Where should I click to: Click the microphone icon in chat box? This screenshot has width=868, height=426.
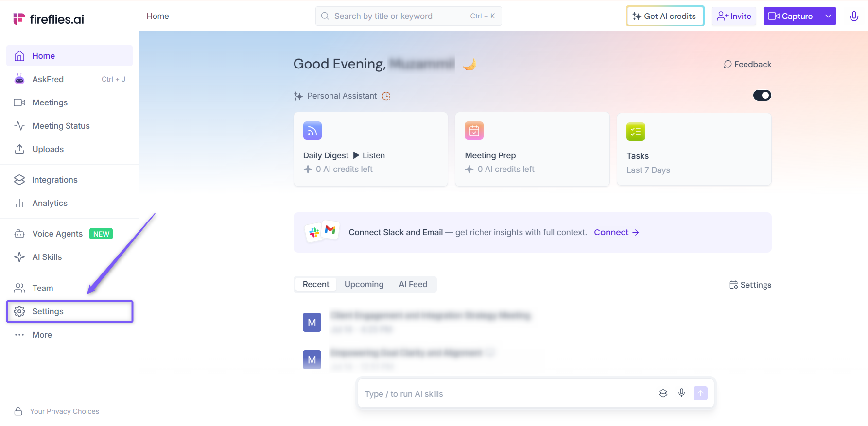[682, 393]
